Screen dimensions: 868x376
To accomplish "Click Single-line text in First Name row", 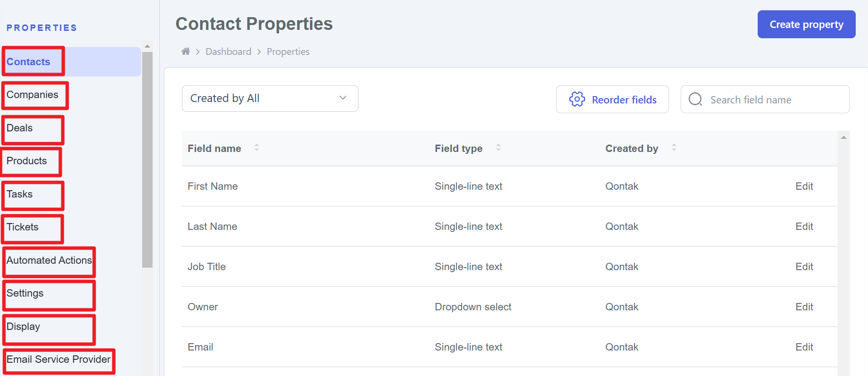I will [x=468, y=186].
